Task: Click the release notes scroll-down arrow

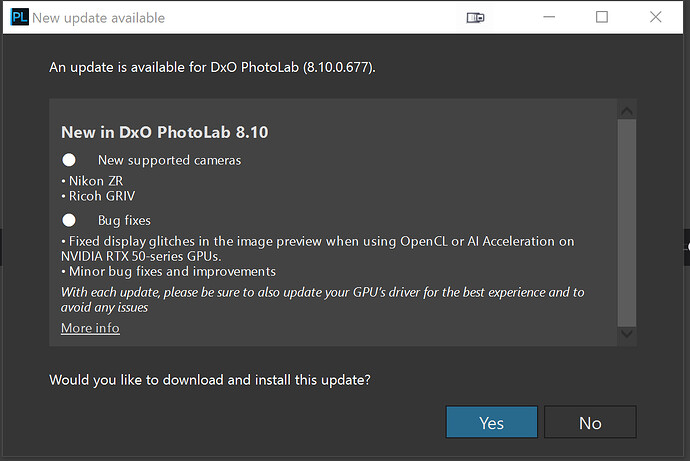Action: (627, 335)
